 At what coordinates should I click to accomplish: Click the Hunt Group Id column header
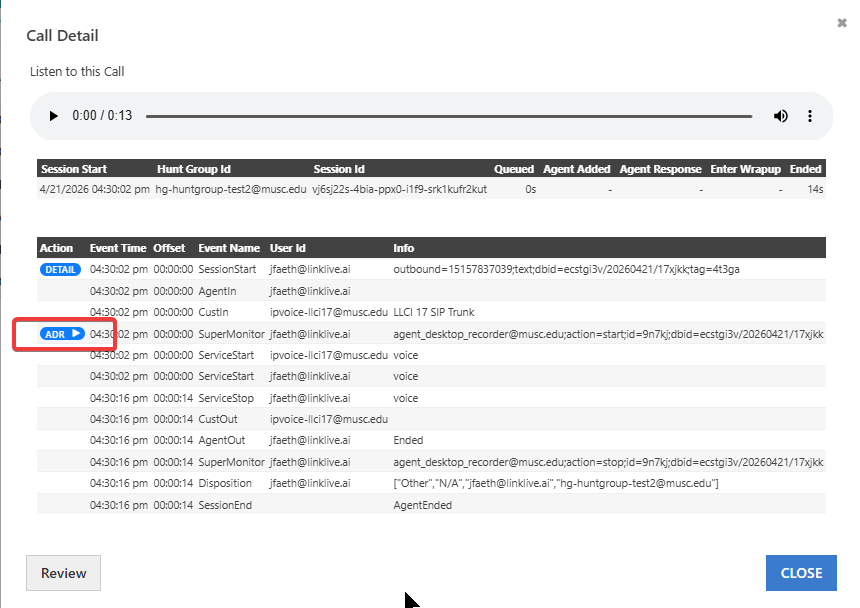194,169
